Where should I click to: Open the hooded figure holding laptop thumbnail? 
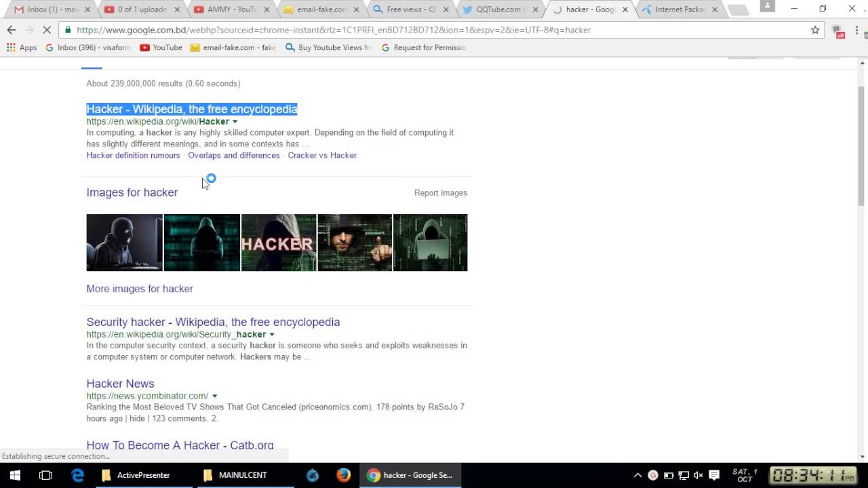430,243
